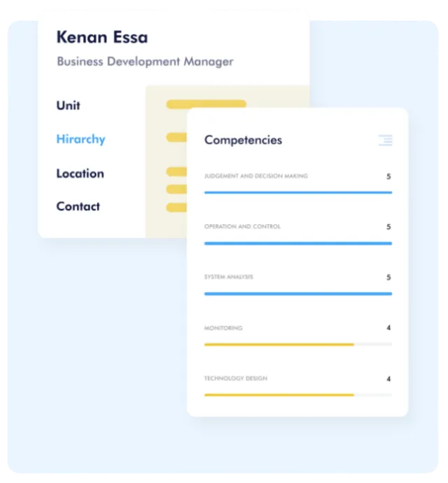The image size is (448, 483).
Task: Open the Competencies list menu icon
Action: pyautogui.click(x=385, y=140)
